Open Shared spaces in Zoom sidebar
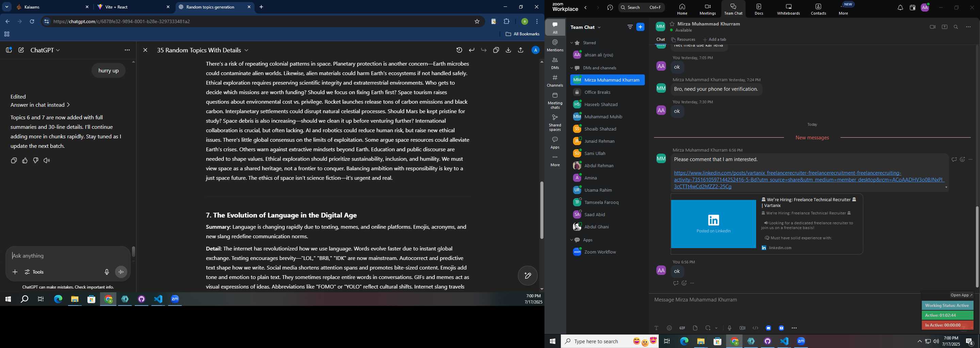Screen dimensions: 980x348 [555, 123]
